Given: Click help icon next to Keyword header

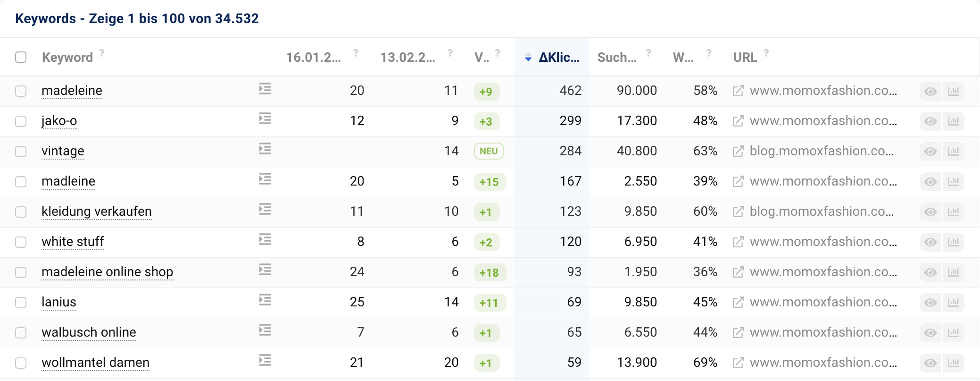Looking at the screenshot, I should [102, 53].
